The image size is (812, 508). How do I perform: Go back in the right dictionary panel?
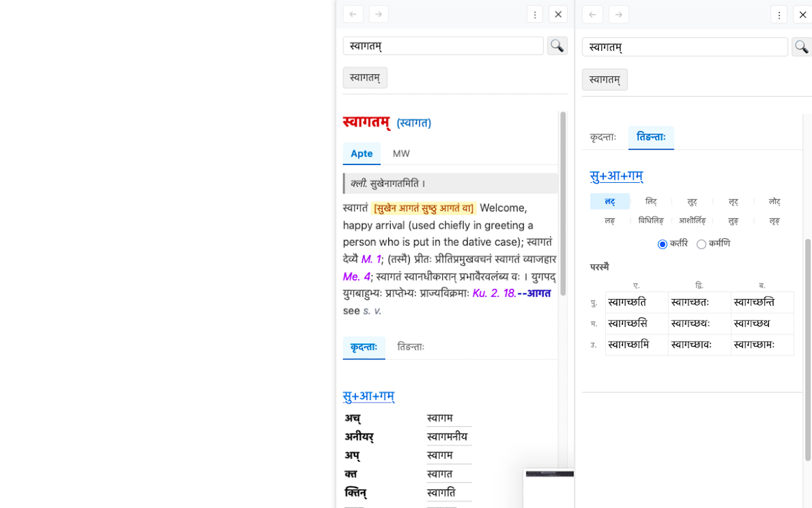point(593,14)
